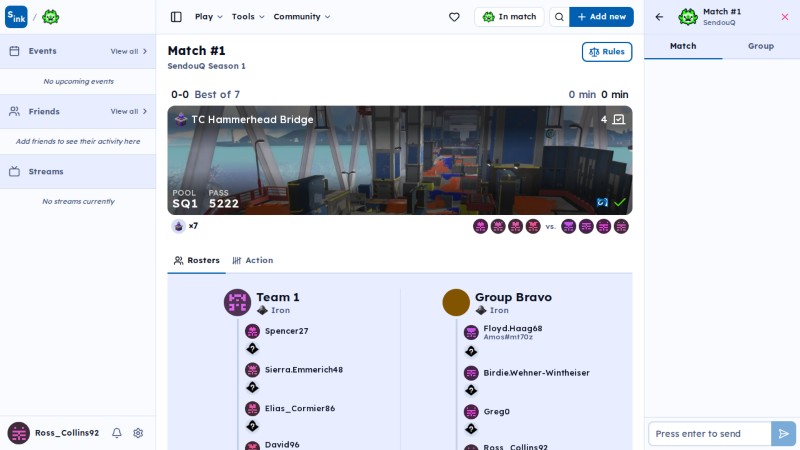The width and height of the screenshot is (800, 450).
Task: Click the blue flag icon on map banner
Action: tap(603, 203)
